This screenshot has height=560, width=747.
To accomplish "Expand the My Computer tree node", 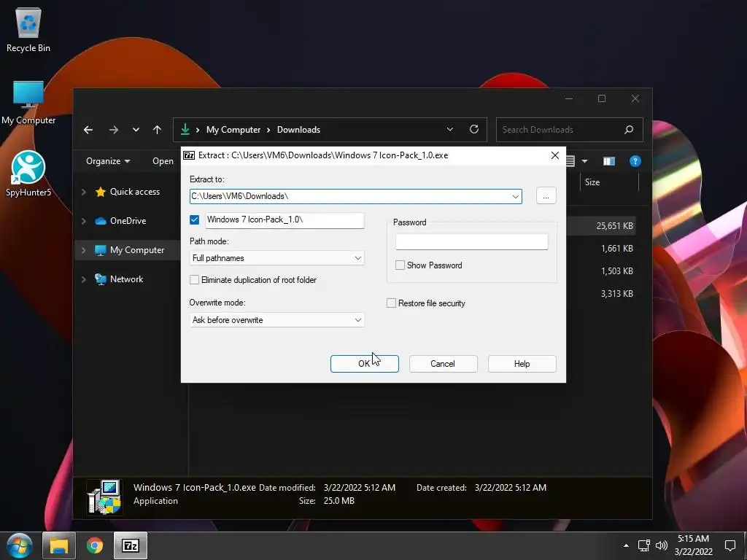I will 84,250.
